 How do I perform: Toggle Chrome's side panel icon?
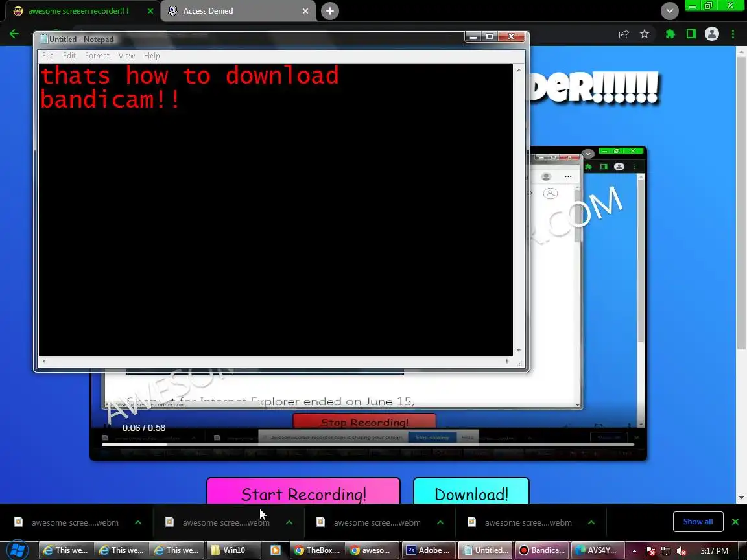[x=691, y=34]
